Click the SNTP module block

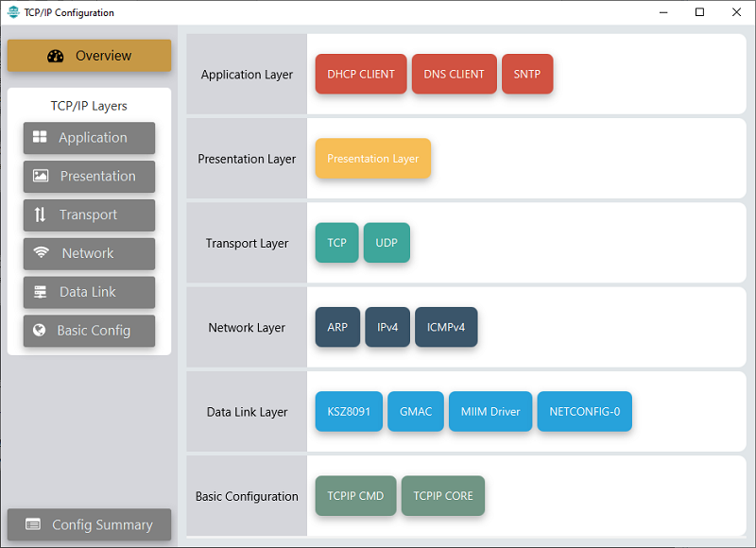click(x=527, y=75)
